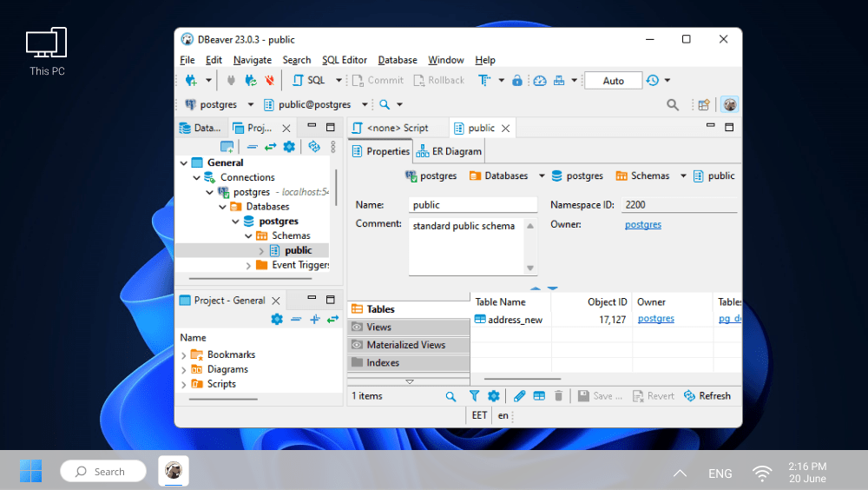
Task: Expand the Scripts folder
Action: 184,385
